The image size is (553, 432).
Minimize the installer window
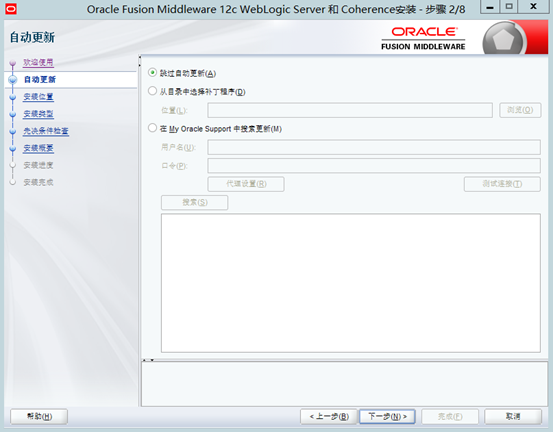pos(490,7)
